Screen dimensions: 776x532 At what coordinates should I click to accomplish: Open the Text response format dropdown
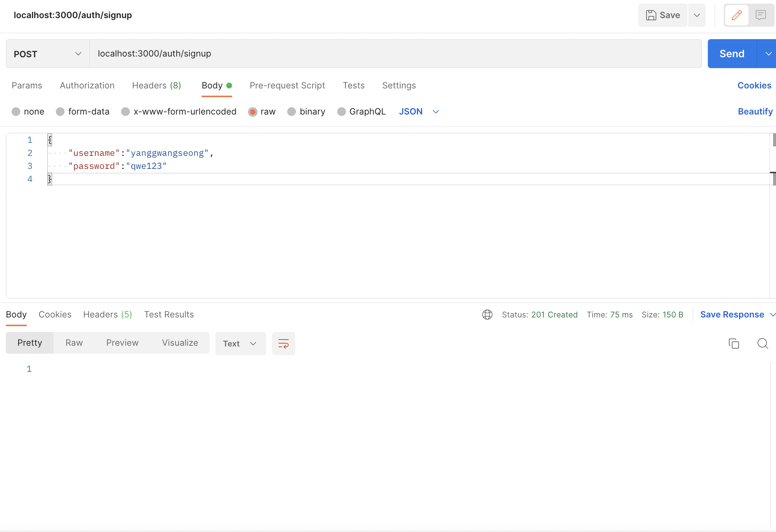(x=240, y=344)
